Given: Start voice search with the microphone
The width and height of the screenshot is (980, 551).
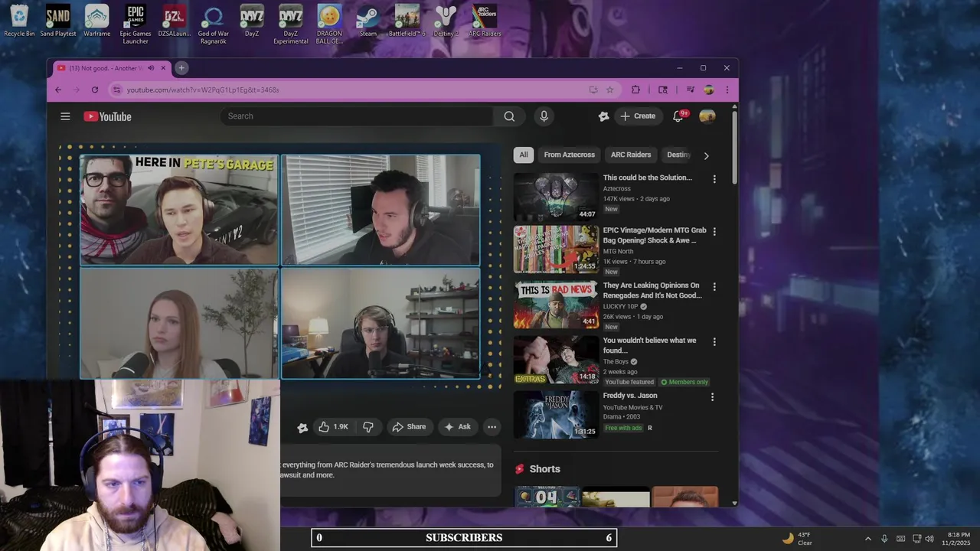Looking at the screenshot, I should pyautogui.click(x=544, y=116).
